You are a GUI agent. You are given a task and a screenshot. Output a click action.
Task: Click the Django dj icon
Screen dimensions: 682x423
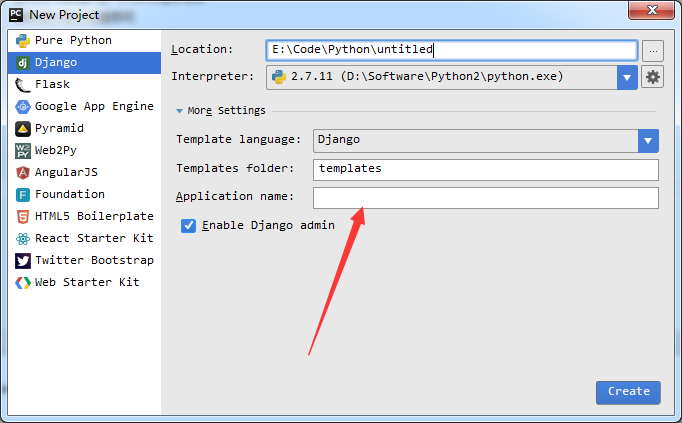coord(23,63)
